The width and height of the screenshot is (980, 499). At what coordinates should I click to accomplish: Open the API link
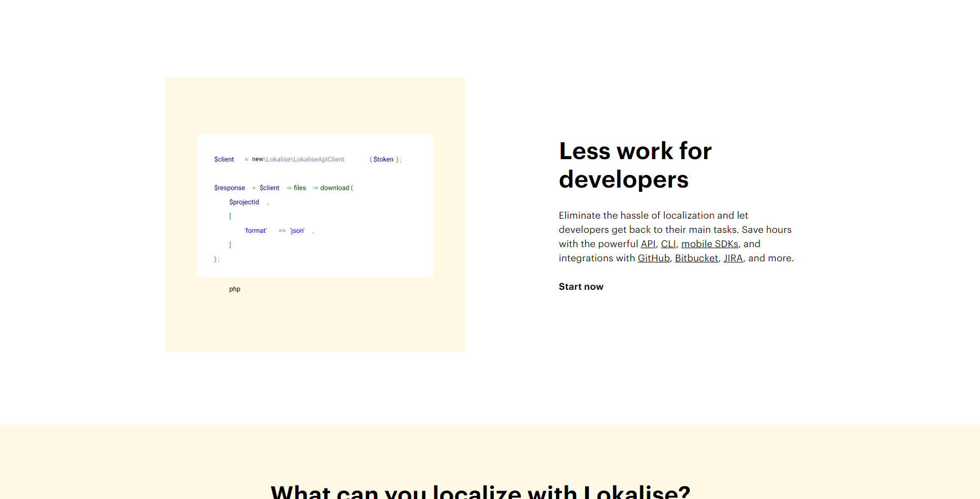648,244
